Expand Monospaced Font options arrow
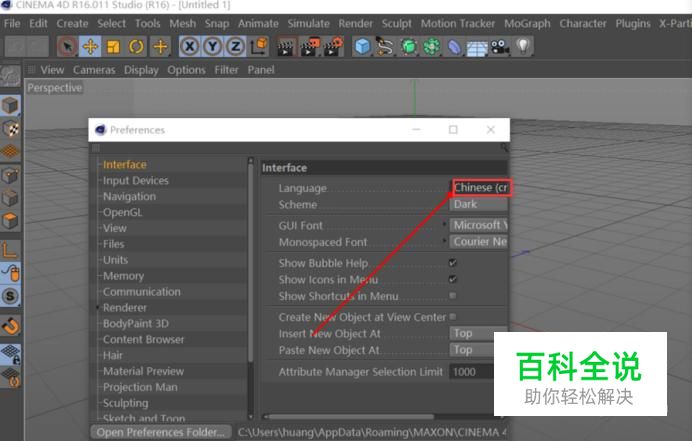 [444, 241]
